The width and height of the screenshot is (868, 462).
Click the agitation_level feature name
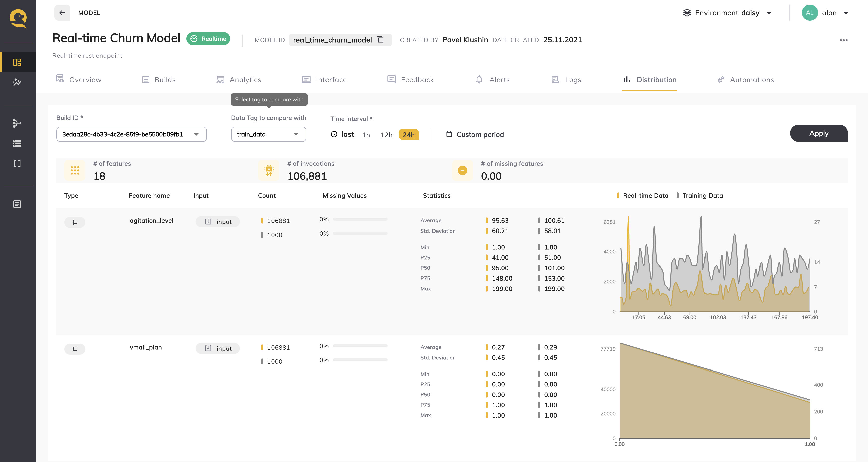151,220
